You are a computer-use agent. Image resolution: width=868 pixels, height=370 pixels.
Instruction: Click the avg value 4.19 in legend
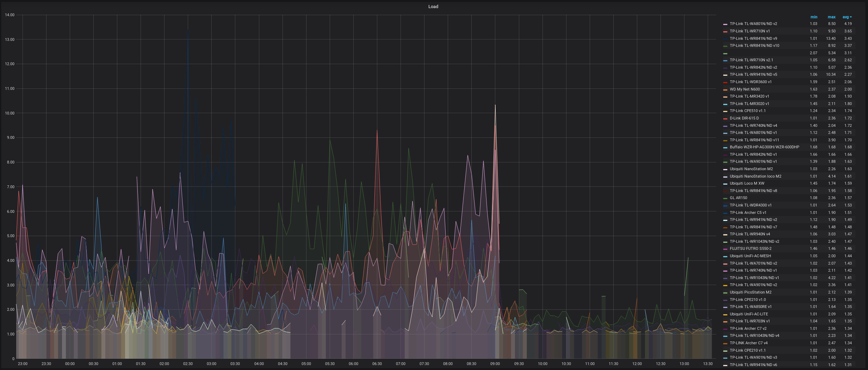pyautogui.click(x=848, y=24)
